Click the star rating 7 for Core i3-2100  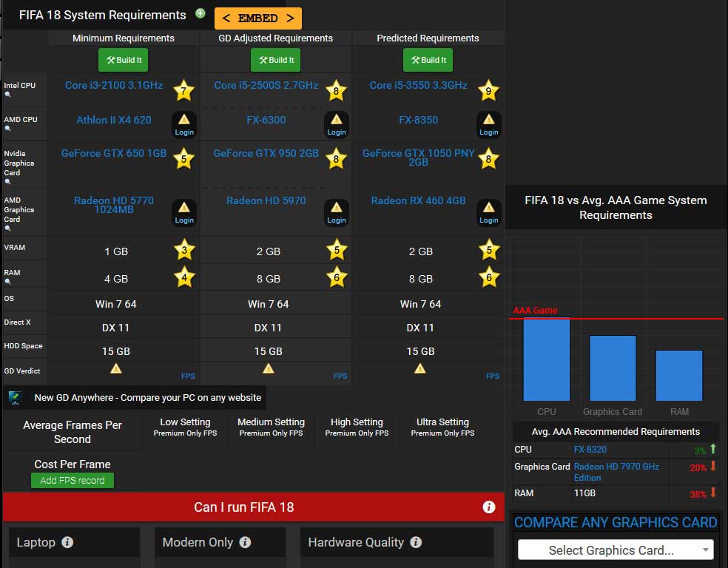point(184,90)
